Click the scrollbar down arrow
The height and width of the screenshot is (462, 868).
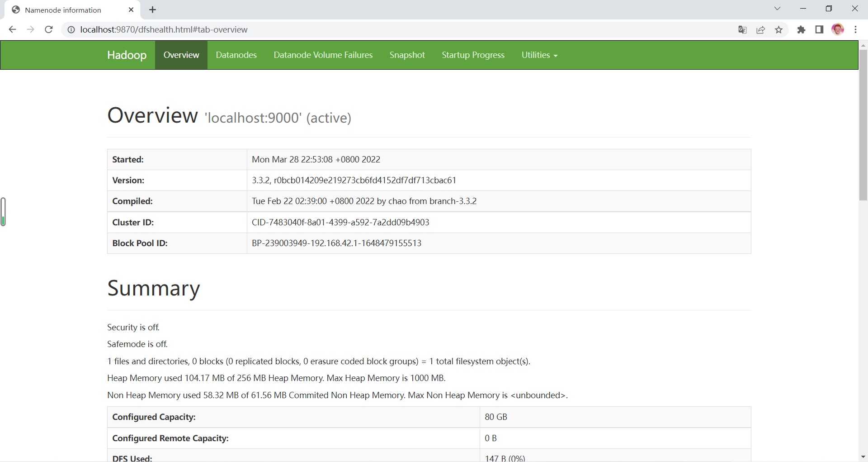coord(863,457)
